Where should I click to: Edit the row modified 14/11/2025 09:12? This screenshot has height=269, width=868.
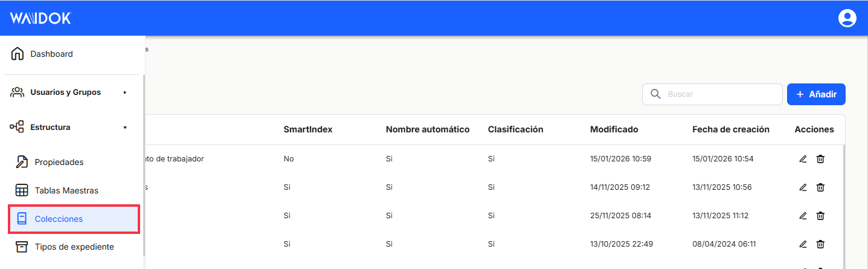coord(803,187)
